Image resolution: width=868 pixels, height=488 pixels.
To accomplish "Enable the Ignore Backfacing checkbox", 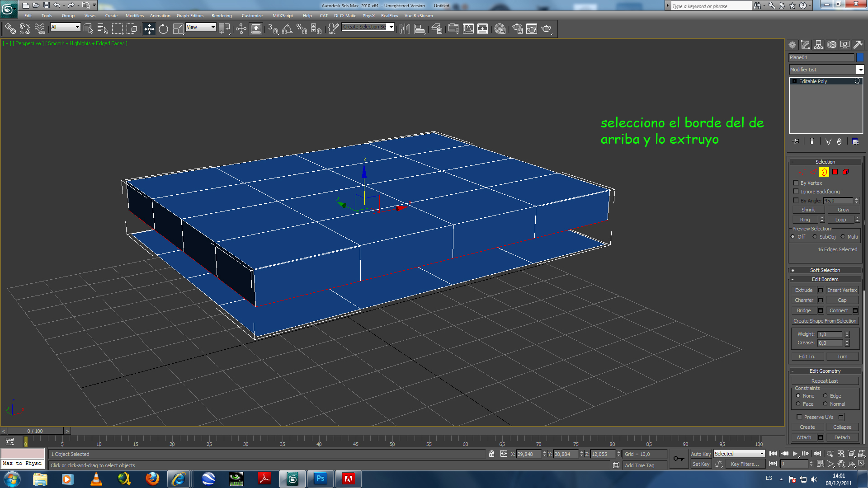I will pyautogui.click(x=796, y=192).
